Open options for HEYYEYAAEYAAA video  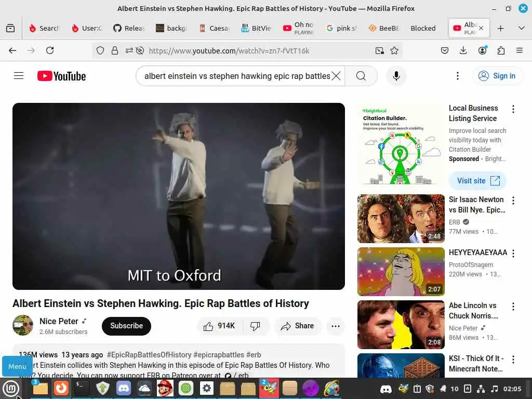tap(513, 254)
